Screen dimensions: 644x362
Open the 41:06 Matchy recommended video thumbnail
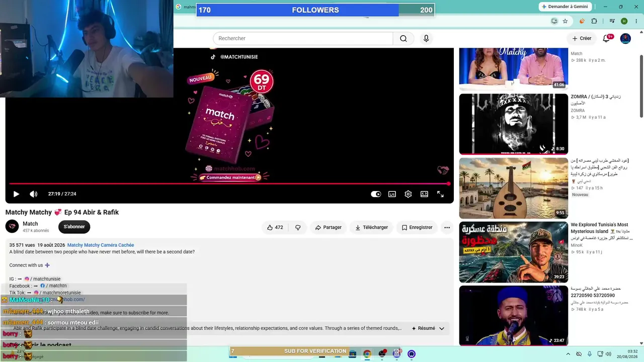point(513,69)
